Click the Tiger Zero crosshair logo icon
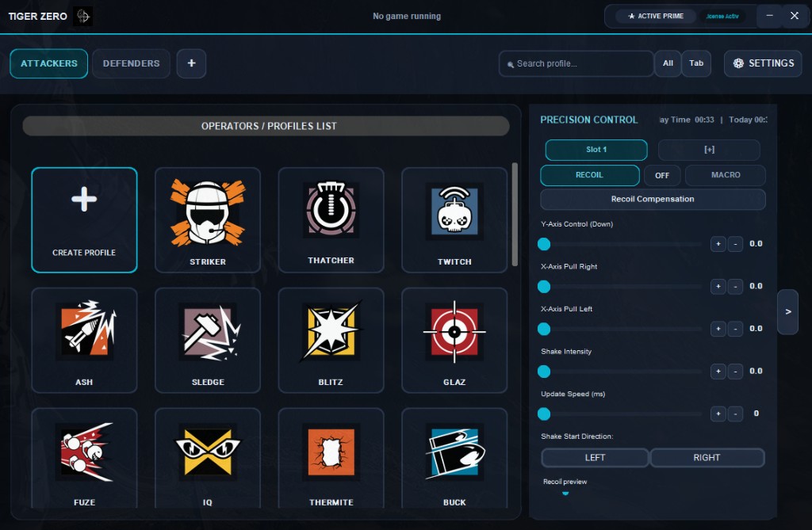The height and width of the screenshot is (530, 812). pyautogui.click(x=82, y=16)
